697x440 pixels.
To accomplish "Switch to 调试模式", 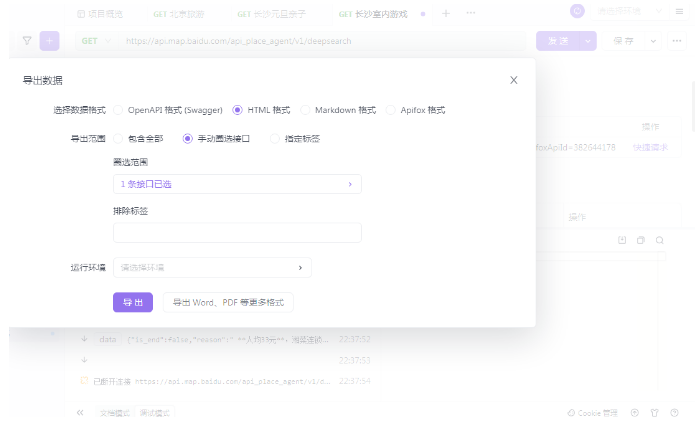I will (154, 413).
